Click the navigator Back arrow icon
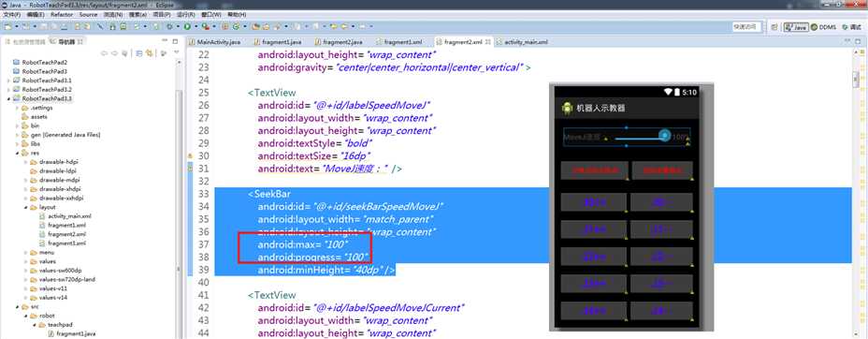The width and height of the screenshot is (868, 339). pos(104,53)
